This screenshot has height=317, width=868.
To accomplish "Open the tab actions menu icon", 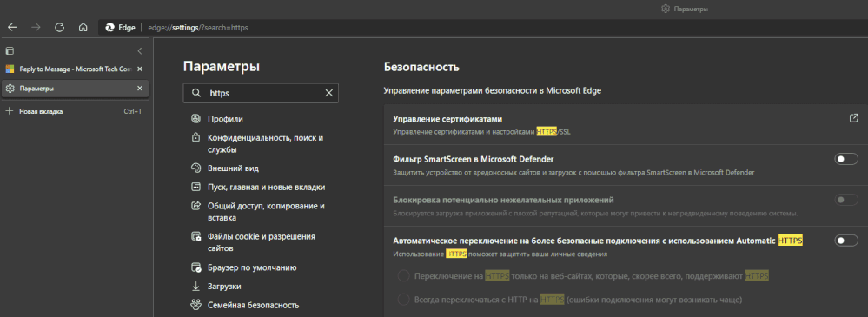I will [x=9, y=51].
